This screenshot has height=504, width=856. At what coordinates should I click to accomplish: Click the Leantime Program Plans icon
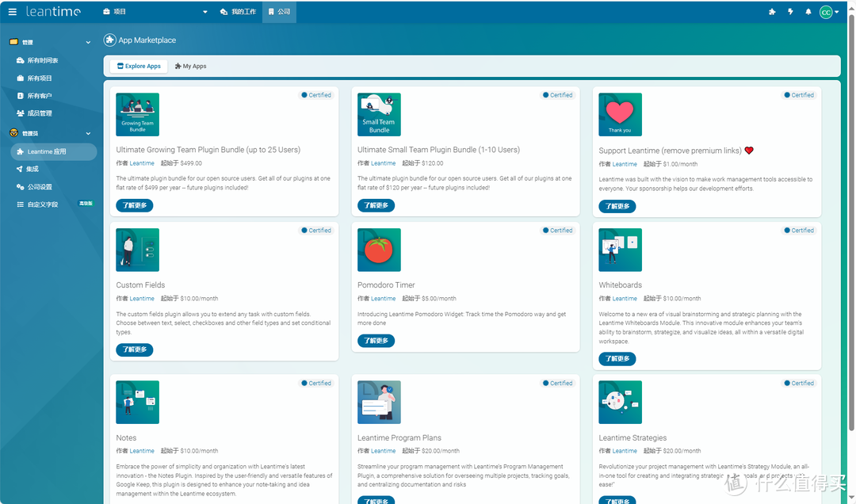[379, 402]
